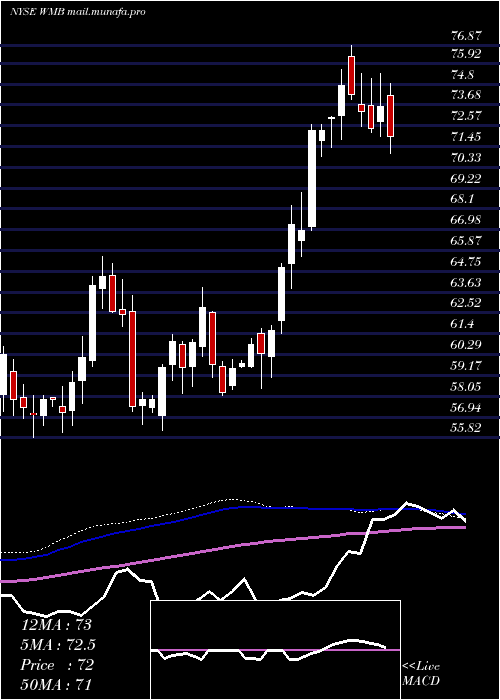Click the 59.17 price axis label

pos(467,366)
